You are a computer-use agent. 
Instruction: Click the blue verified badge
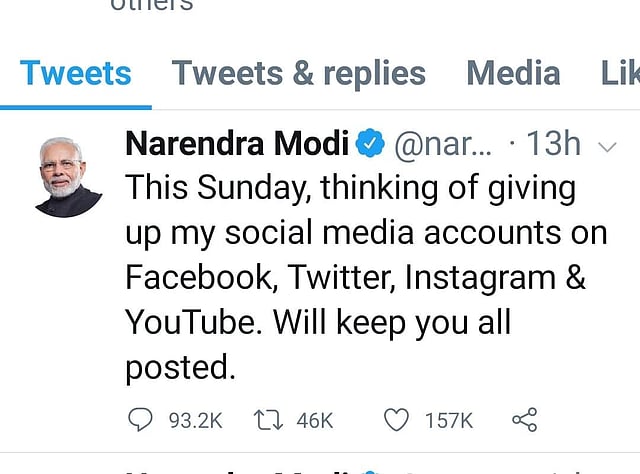[370, 145]
